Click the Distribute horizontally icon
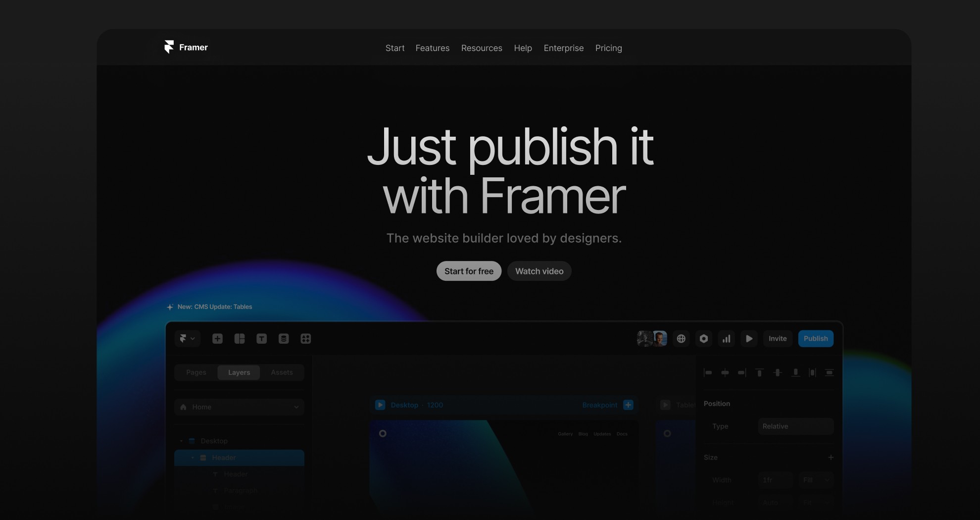This screenshot has width=980, height=520. (x=812, y=372)
